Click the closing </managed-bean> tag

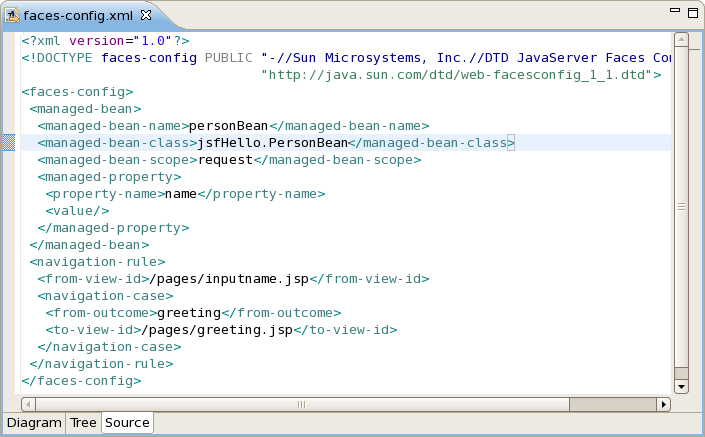(x=89, y=245)
